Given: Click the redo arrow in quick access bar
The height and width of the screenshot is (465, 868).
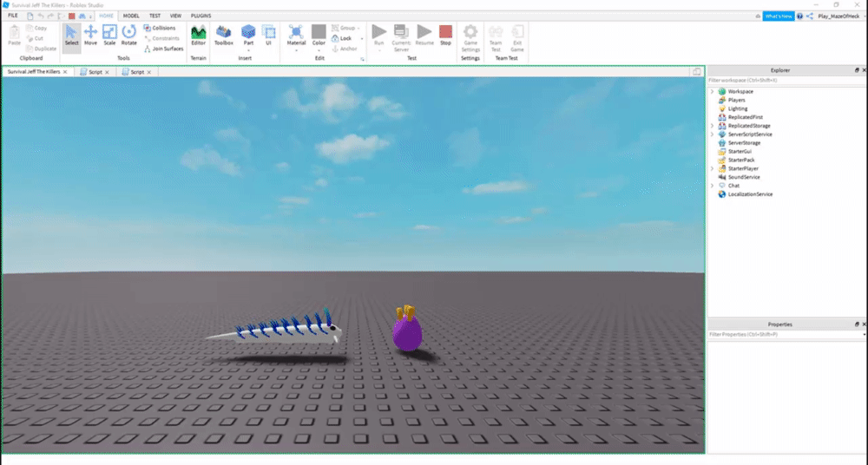Looking at the screenshot, I should (50, 16).
